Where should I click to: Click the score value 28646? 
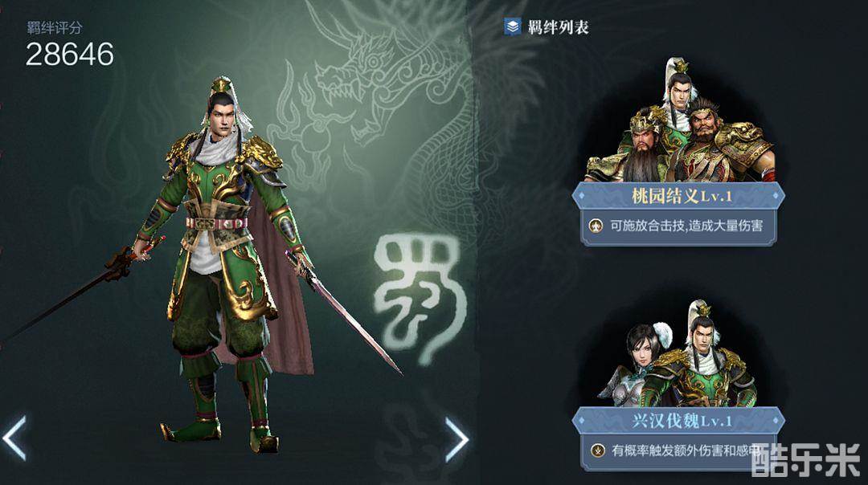coord(70,54)
